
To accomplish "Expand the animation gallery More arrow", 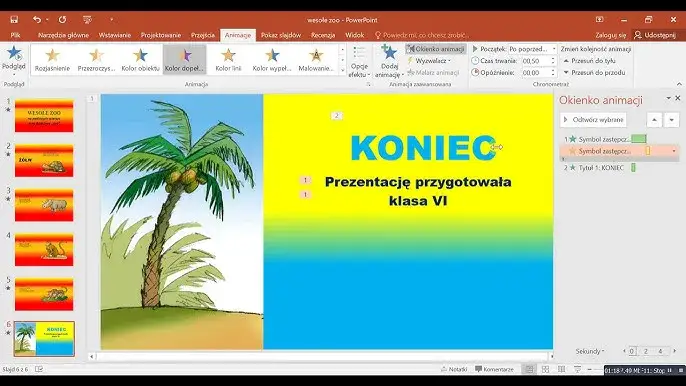I will pyautogui.click(x=343, y=70).
